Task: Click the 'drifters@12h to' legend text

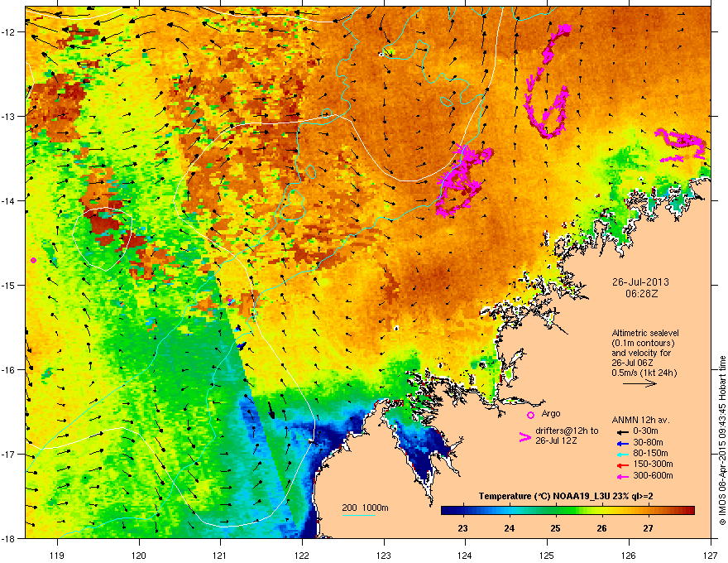Action: (x=567, y=431)
